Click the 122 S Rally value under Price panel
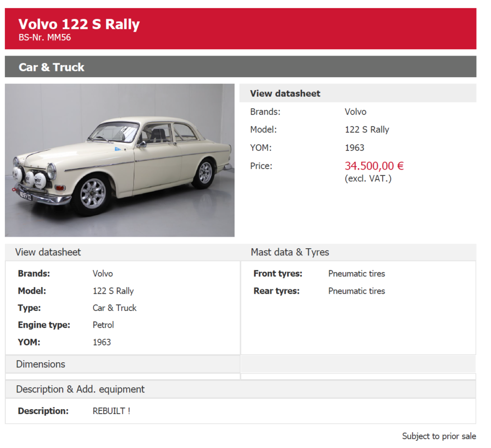The image size is (491, 448). [x=367, y=129]
